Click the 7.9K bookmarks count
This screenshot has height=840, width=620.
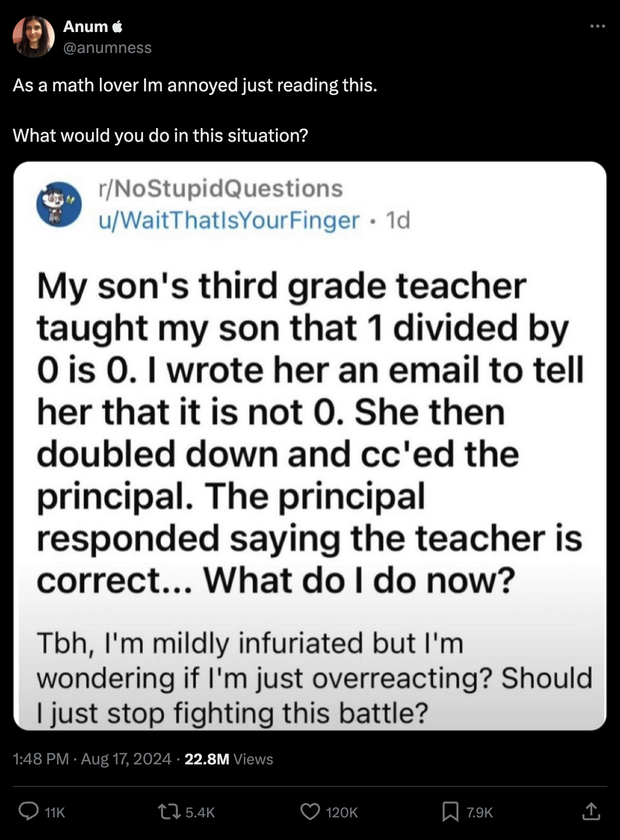tap(479, 813)
